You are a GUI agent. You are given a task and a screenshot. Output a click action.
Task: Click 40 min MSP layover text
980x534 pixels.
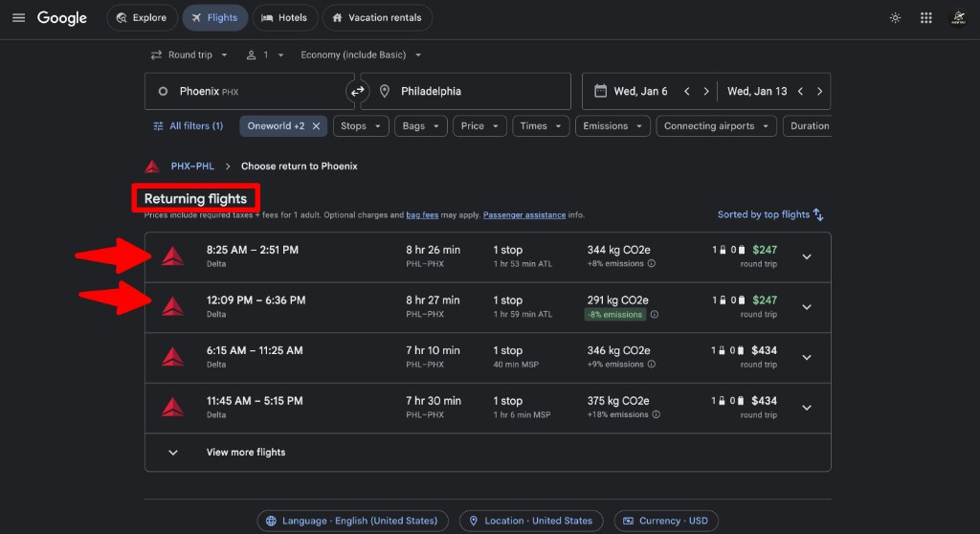tap(516, 365)
